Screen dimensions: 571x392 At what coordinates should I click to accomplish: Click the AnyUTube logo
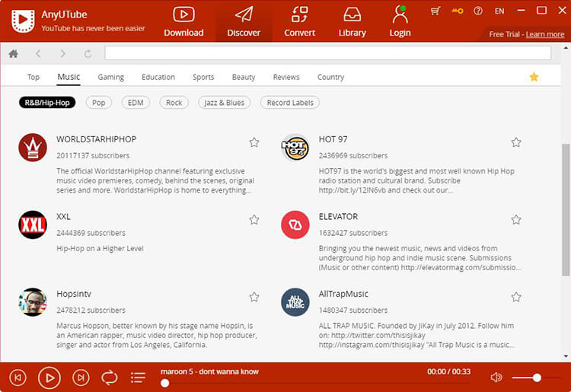point(23,21)
